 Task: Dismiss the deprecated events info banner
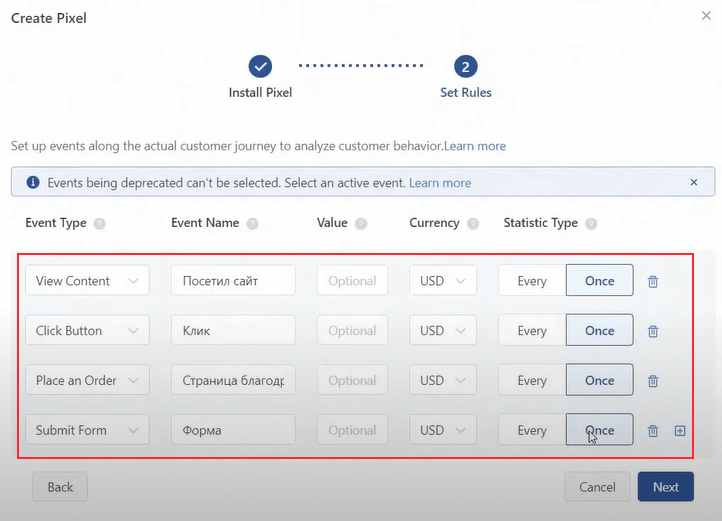[694, 183]
